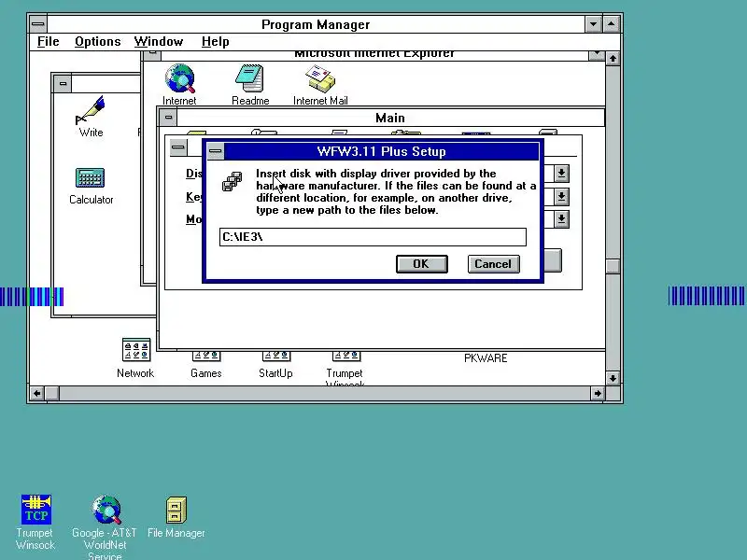Image resolution: width=747 pixels, height=560 pixels.
Task: Cancel the WFW3.11 Plus Setup dialog
Action: point(494,264)
